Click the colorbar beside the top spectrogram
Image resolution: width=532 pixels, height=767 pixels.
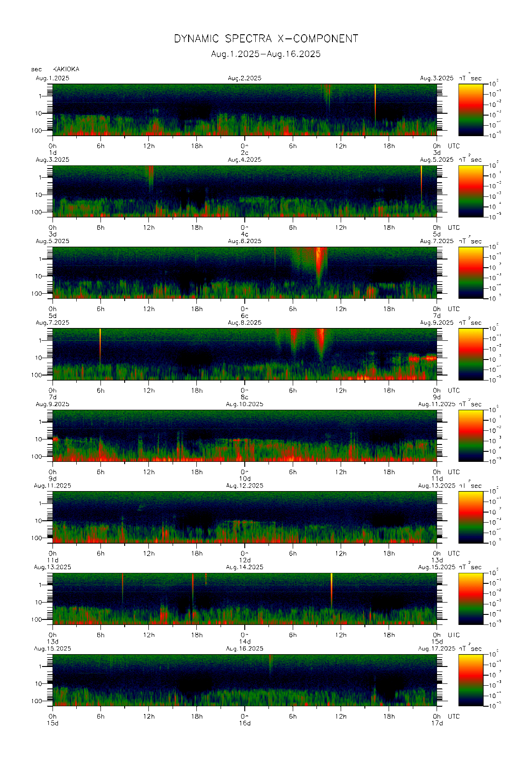pyautogui.click(x=470, y=109)
